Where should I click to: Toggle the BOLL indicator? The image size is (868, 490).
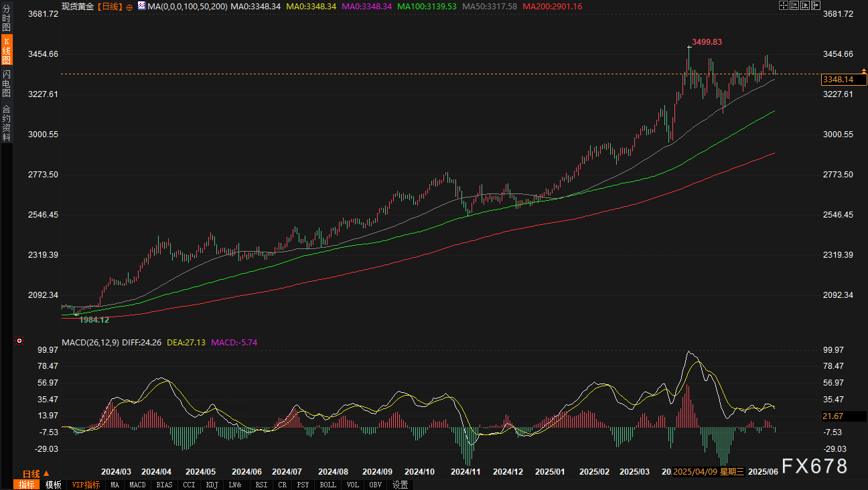click(x=328, y=485)
